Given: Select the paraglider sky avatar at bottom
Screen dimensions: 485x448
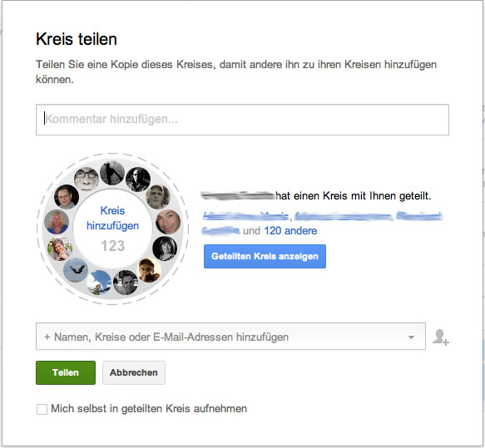Looking at the screenshot, I should (99, 283).
